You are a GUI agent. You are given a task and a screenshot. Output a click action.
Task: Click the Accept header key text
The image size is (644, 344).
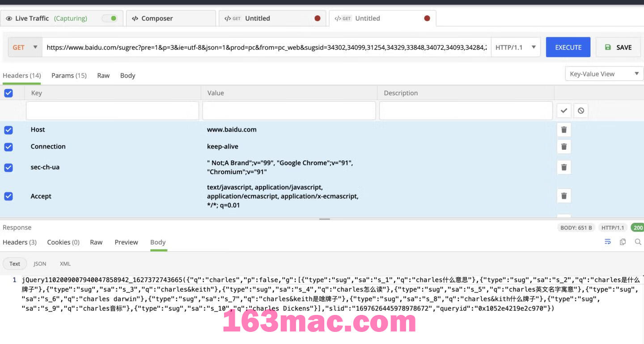point(41,196)
